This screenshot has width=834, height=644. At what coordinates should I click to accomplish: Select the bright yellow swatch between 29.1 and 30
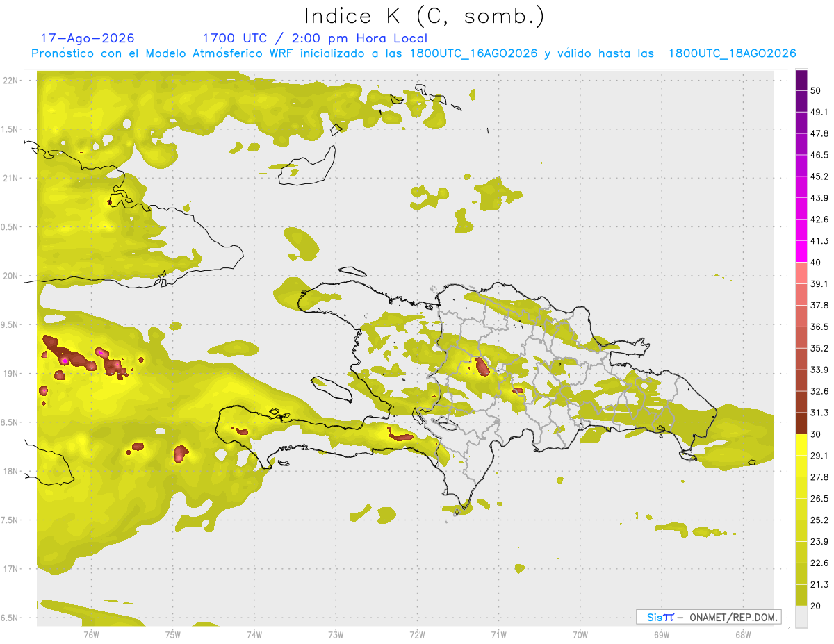[802, 445]
